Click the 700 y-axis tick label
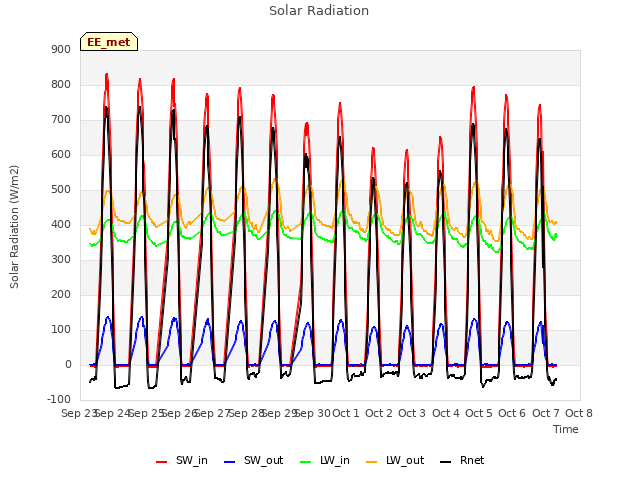Image resolution: width=640 pixels, height=480 pixels. click(x=61, y=120)
